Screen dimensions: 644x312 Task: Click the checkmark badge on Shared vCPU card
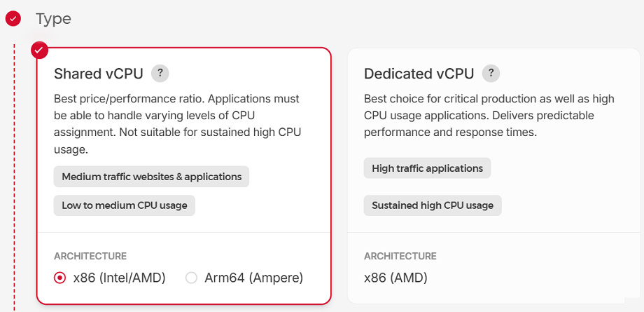pyautogui.click(x=40, y=50)
